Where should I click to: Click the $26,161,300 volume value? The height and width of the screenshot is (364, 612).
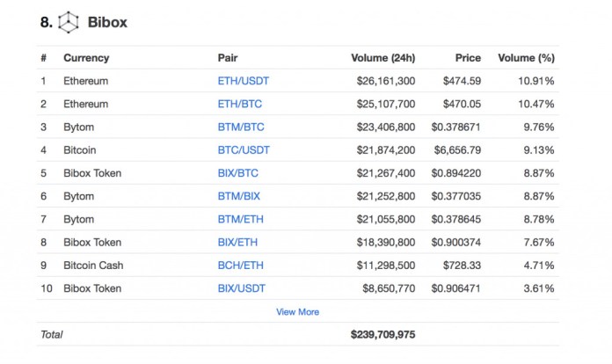pyautogui.click(x=386, y=81)
